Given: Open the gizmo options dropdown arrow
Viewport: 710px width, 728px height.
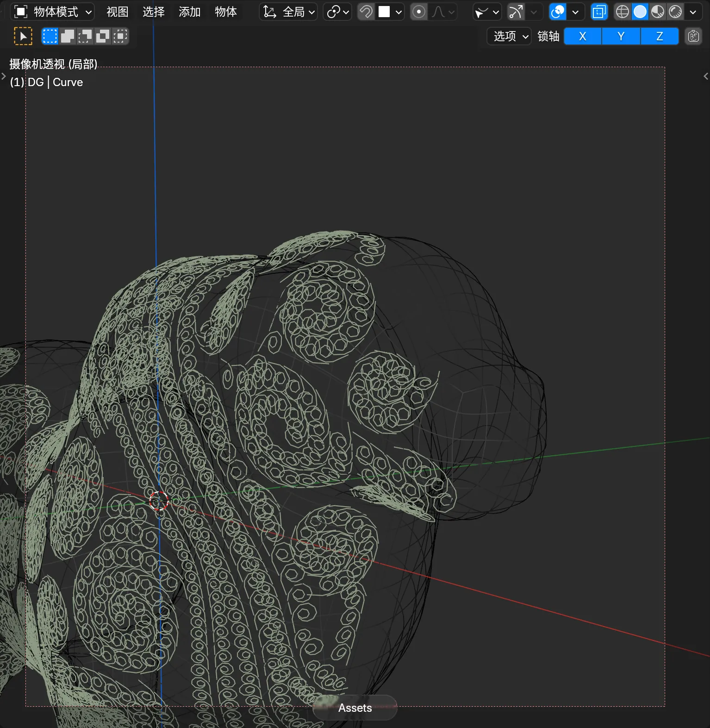Looking at the screenshot, I should pos(534,12).
